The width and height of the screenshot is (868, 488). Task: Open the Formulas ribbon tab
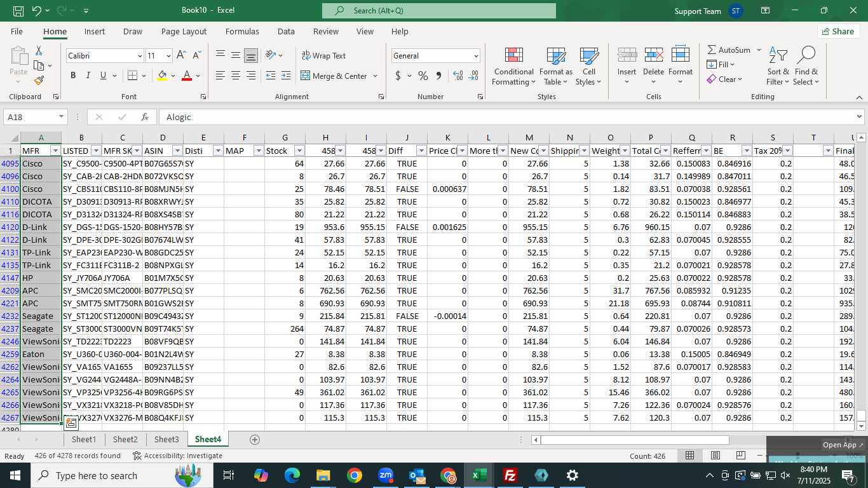(242, 31)
